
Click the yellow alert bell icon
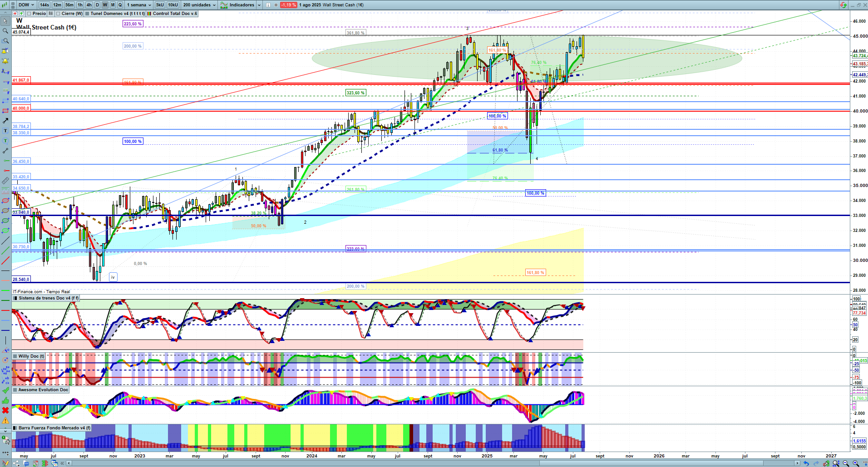pos(5,61)
